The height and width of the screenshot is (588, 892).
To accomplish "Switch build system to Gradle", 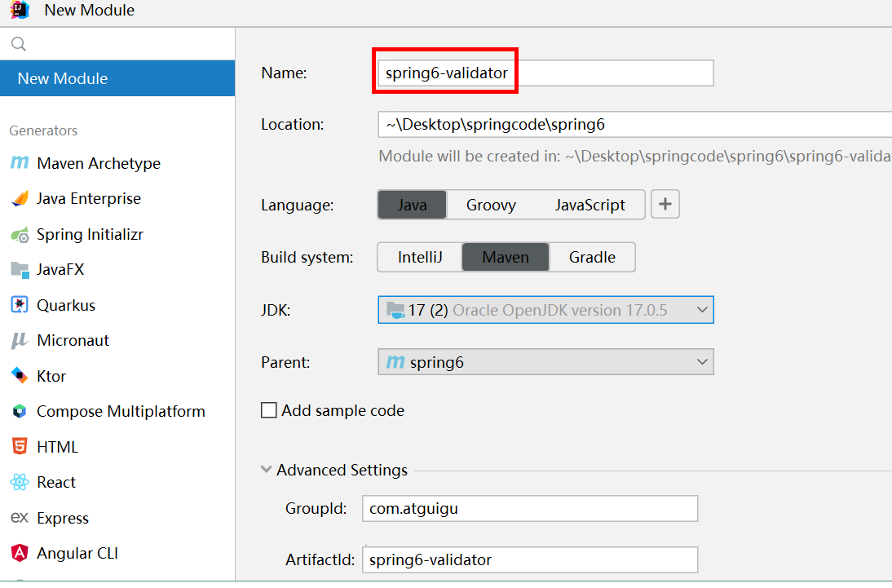I will pos(592,257).
